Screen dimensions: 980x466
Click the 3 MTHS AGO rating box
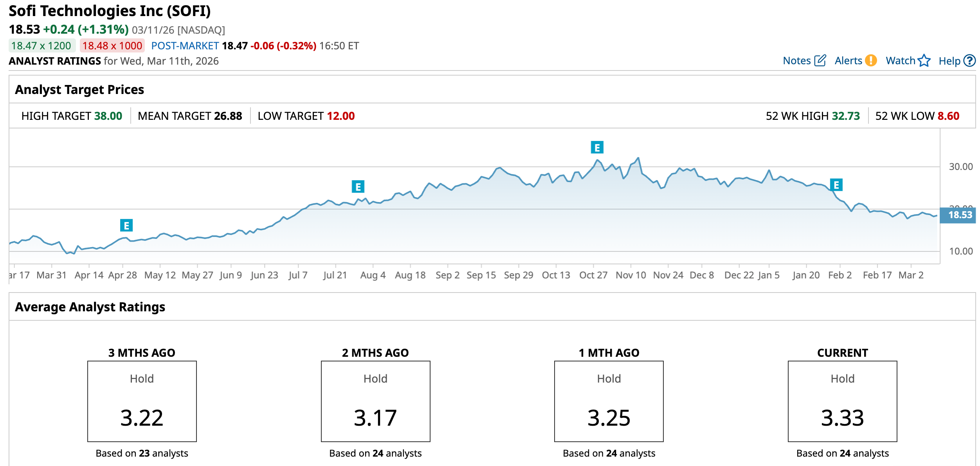(x=142, y=401)
